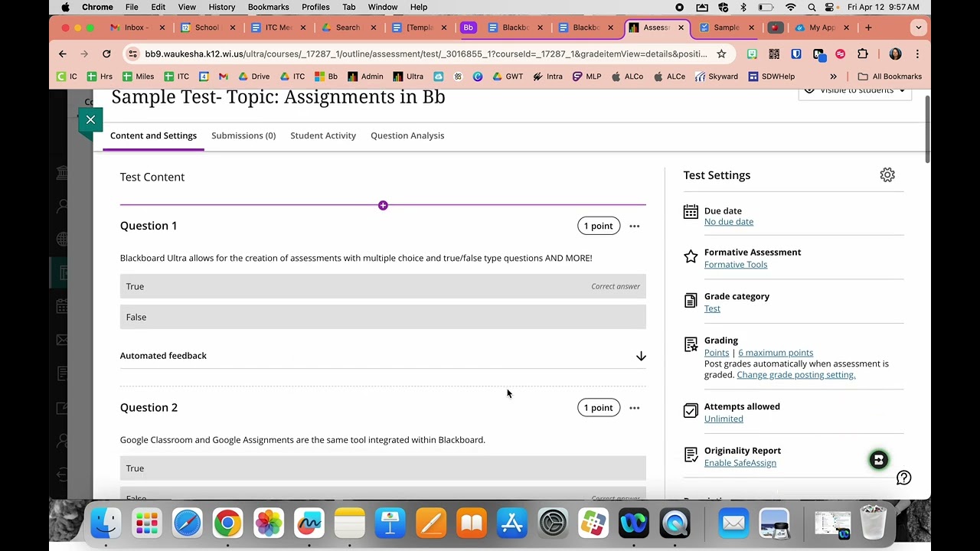Open the Skyward bookmark
The width and height of the screenshot is (980, 551).
(x=716, y=77)
